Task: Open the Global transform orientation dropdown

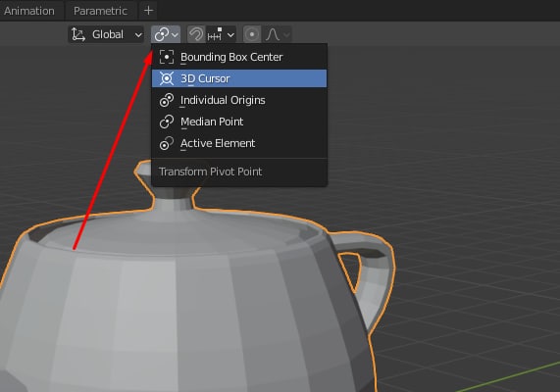Action: [x=106, y=34]
